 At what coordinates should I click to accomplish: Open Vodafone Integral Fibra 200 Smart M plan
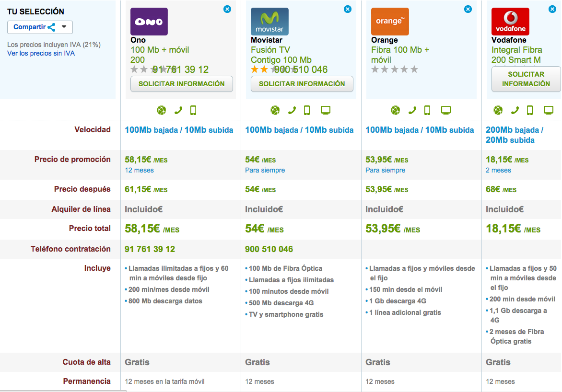tap(516, 55)
